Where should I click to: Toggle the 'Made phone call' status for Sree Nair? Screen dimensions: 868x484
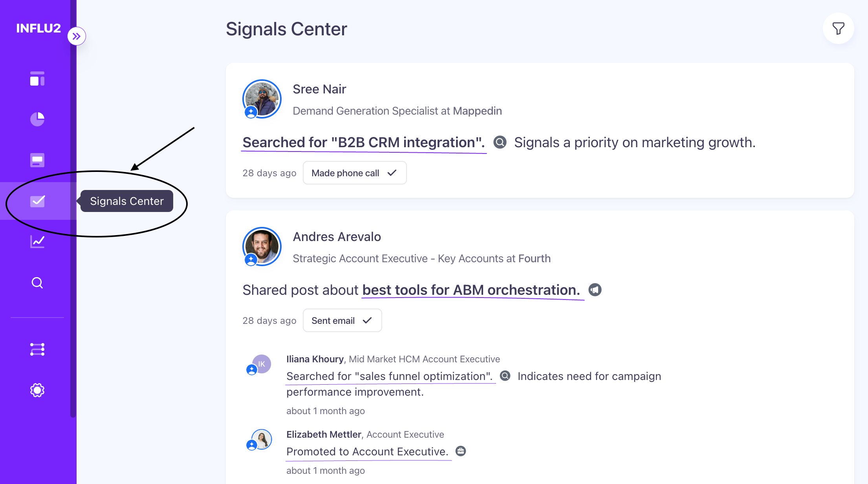coord(354,173)
